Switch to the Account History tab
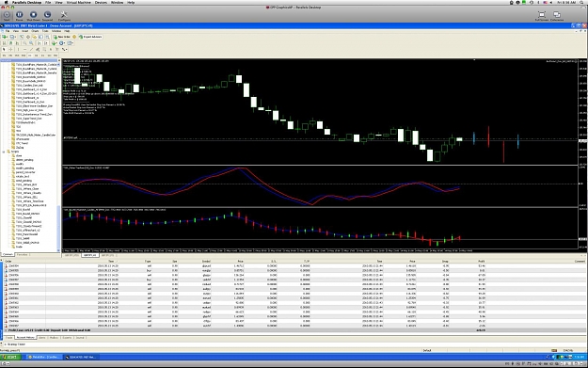588x368 pixels. pyautogui.click(x=25, y=338)
